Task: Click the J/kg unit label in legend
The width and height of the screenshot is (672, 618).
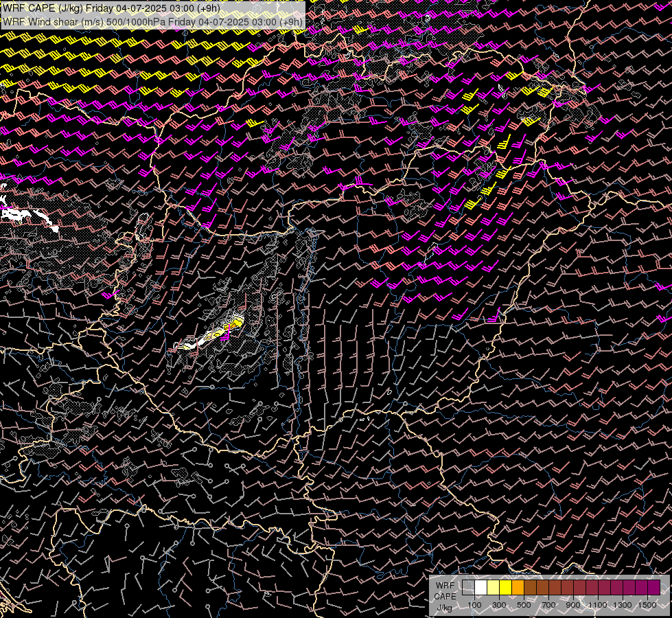Action: (x=445, y=608)
